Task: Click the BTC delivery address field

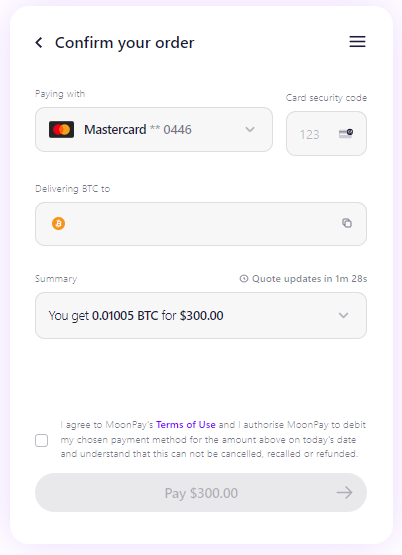Action: (x=201, y=224)
